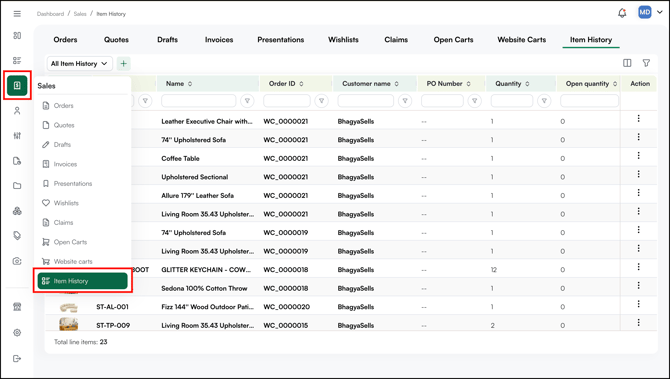670x379 pixels.
Task: Open the sliders settings sidebar icon
Action: (17, 136)
